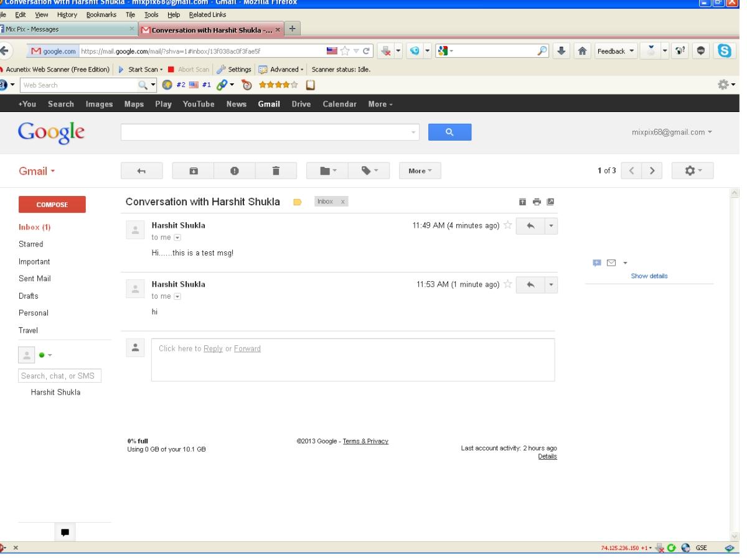
Task: Star the 11:53 AM message
Action: [508, 284]
